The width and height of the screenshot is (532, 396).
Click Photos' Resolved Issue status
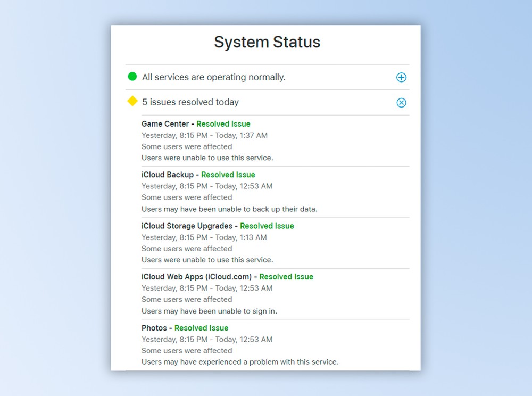coord(201,328)
